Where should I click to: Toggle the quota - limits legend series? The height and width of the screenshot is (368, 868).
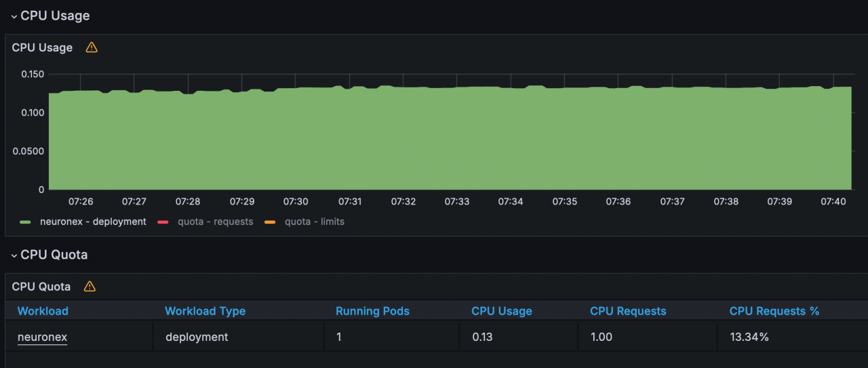click(x=314, y=222)
